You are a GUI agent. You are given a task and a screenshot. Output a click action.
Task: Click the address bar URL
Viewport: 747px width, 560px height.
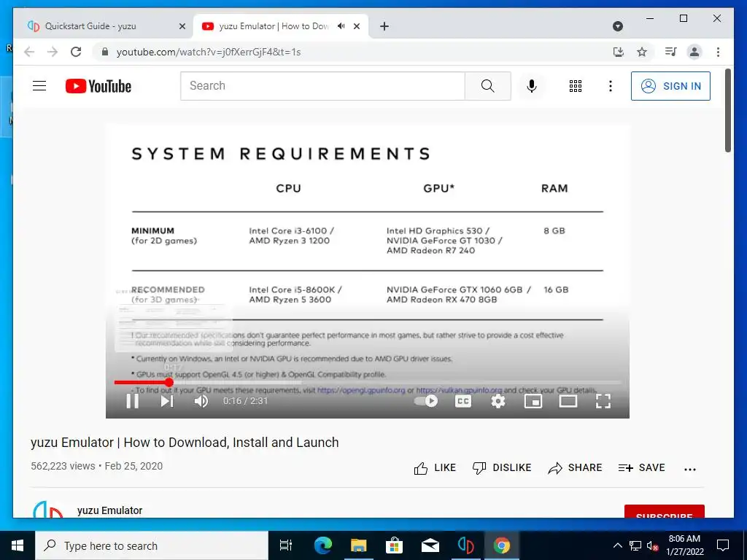pos(209,52)
